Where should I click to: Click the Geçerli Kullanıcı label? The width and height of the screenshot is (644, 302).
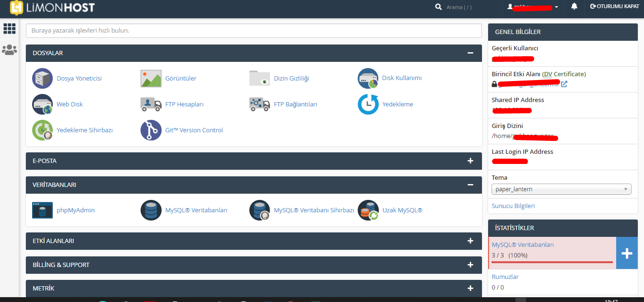[x=515, y=48]
